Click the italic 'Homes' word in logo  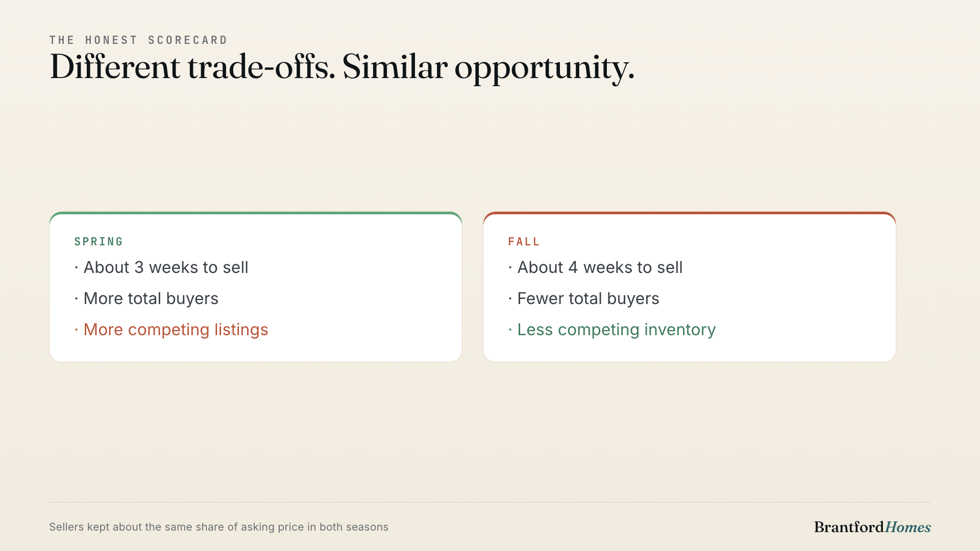click(x=908, y=527)
